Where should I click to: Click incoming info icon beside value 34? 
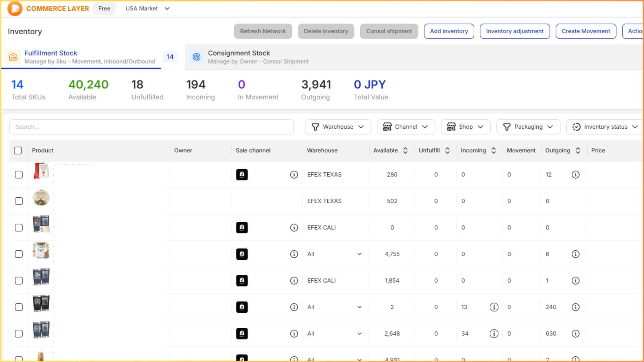coord(494,334)
